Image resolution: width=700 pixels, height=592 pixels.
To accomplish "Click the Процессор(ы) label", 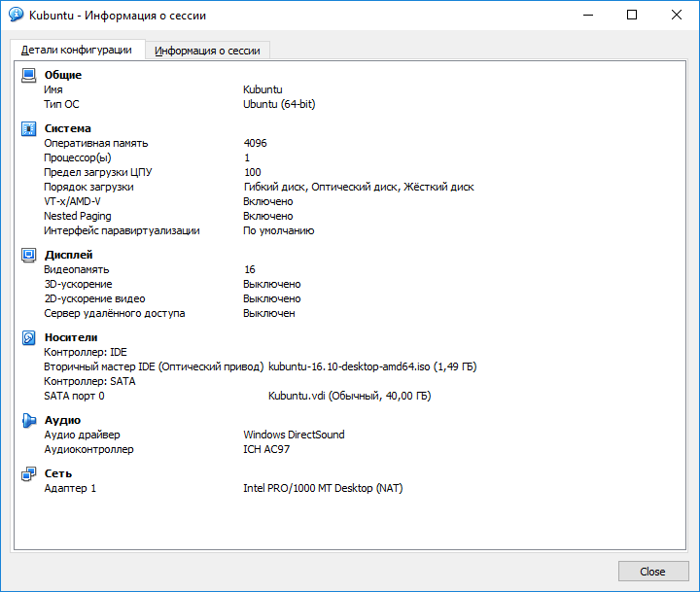I will (x=77, y=158).
